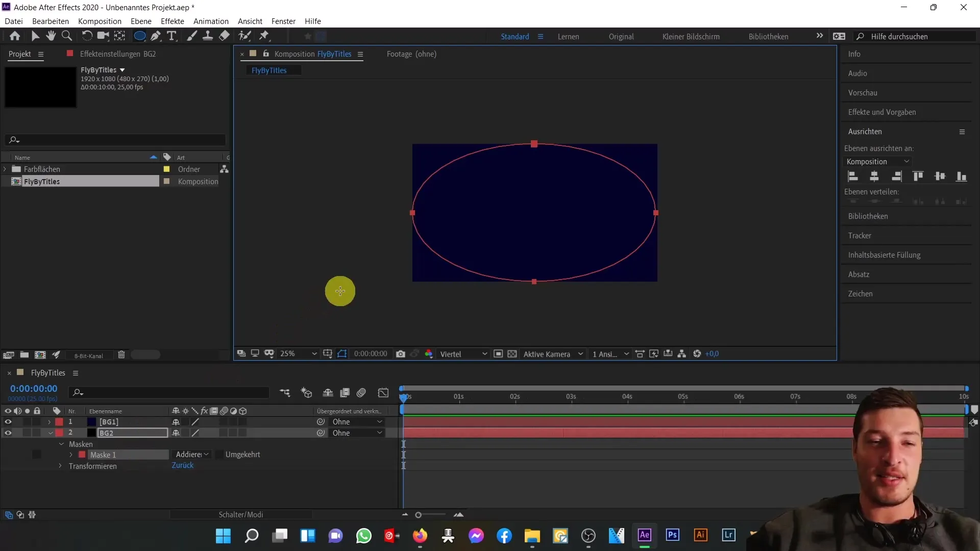Click align left edges icon in Ausrichten
This screenshot has width=980, height=551.
852,177
